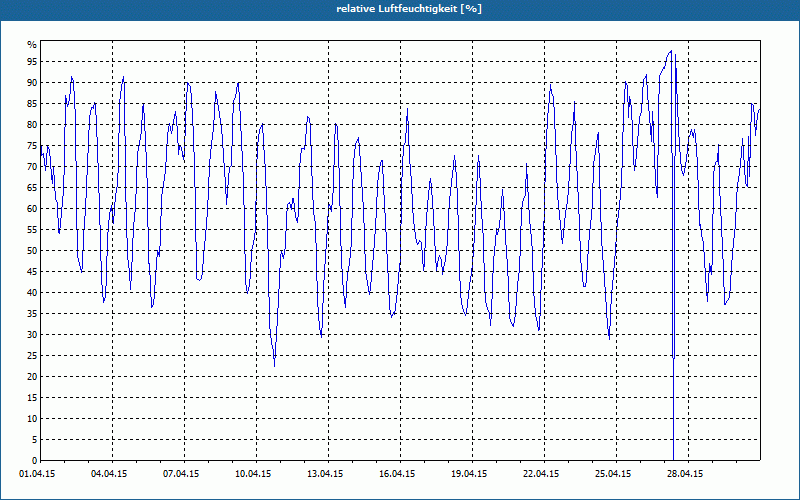This screenshot has width=800, height=500.
Task: Click the y-axis value '15'
Action: click(x=32, y=397)
